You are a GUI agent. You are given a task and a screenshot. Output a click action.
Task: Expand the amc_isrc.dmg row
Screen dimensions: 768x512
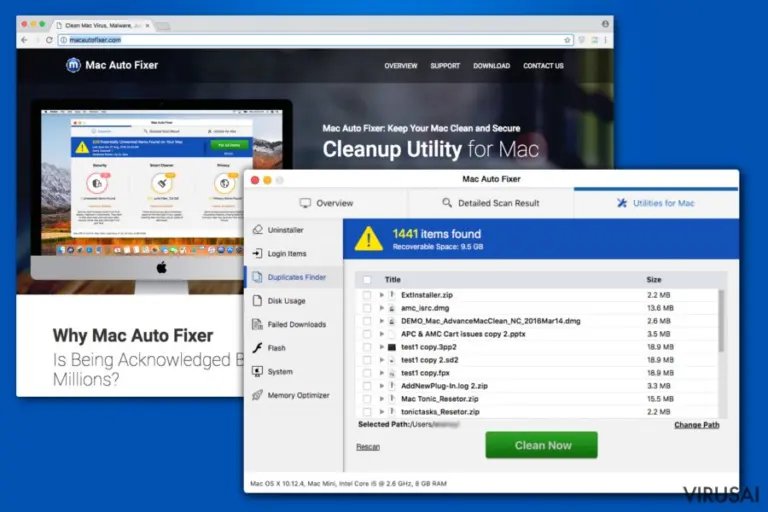click(x=382, y=308)
